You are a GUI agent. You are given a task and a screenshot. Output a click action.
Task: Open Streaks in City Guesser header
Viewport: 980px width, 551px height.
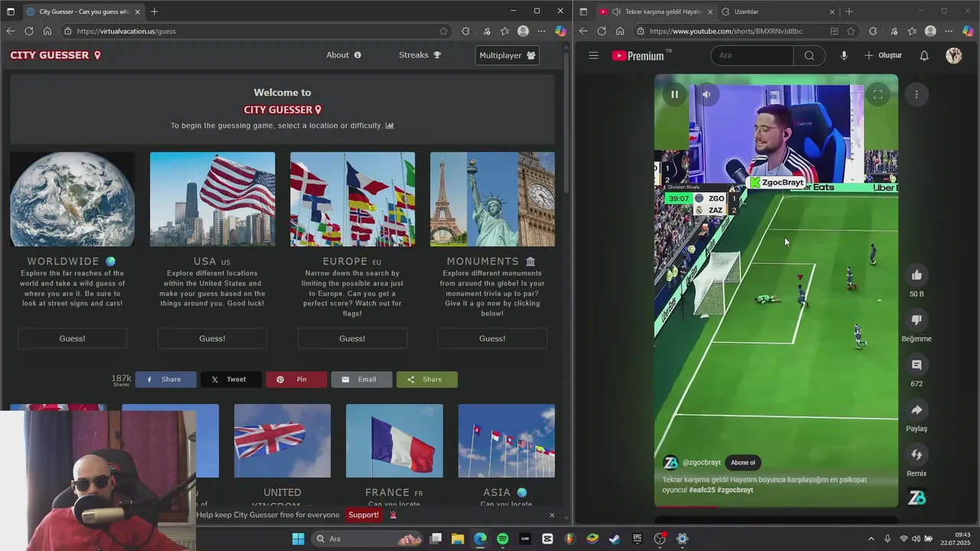point(420,55)
